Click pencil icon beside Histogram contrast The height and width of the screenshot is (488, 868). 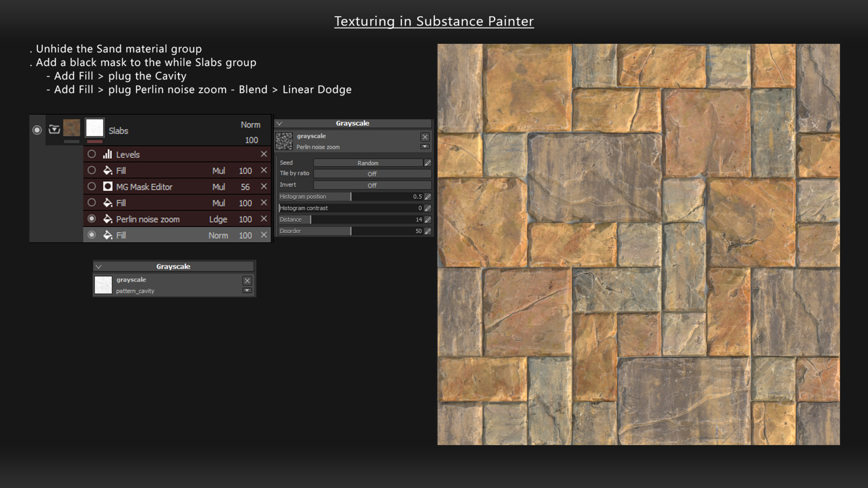pos(427,208)
